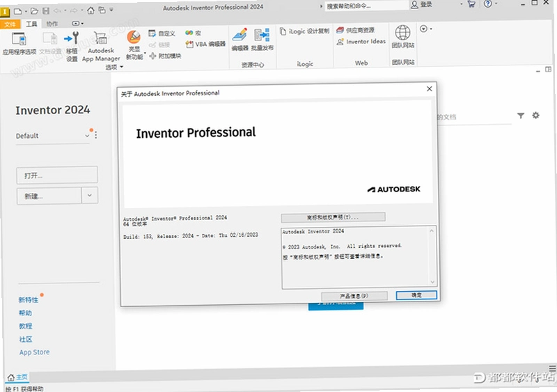Click the Undo arrow icon
Screen dimensions: 557x392
pos(58,10)
